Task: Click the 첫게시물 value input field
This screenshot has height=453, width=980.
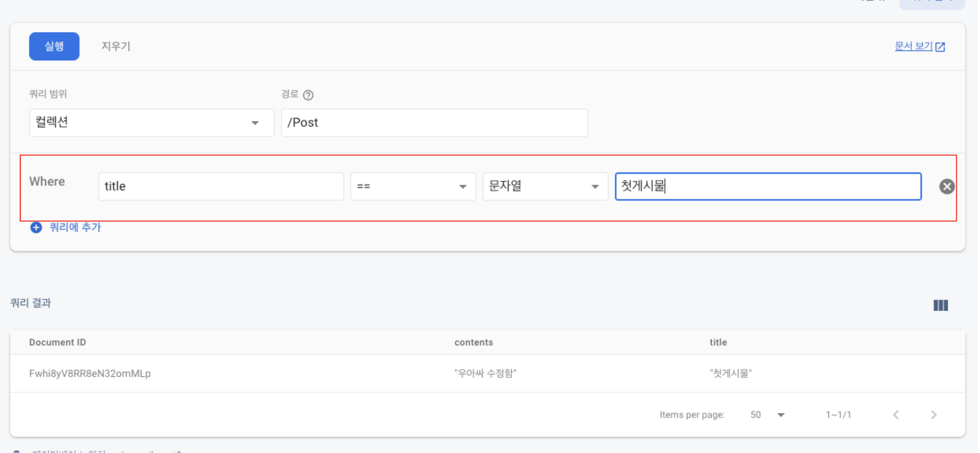Action: pos(768,186)
